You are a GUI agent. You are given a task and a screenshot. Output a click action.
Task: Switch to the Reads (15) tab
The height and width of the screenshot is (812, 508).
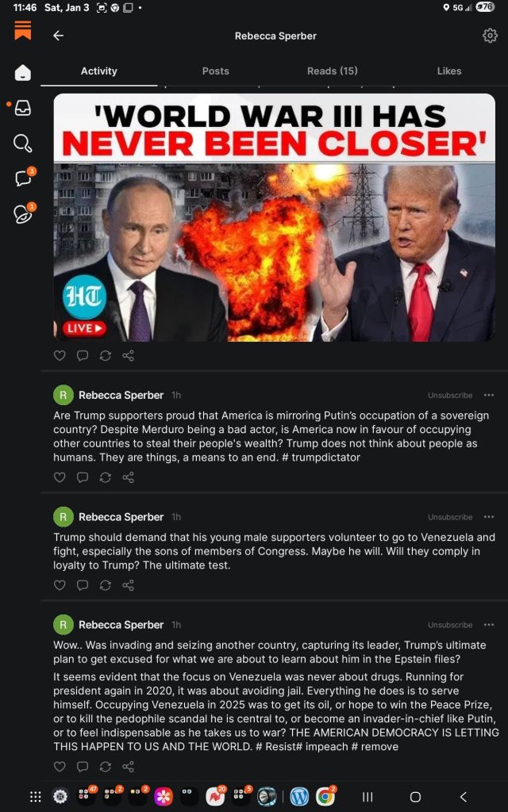point(333,71)
